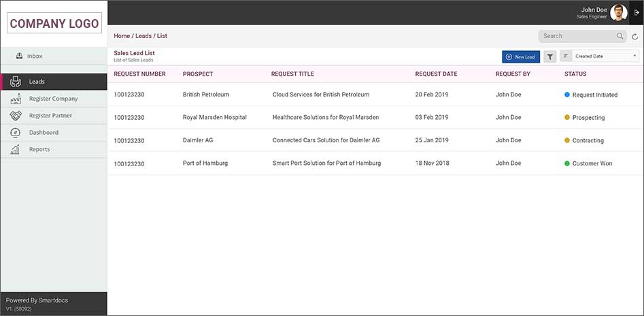Open Reports in the sidebar
The image size is (644, 316).
click(39, 149)
